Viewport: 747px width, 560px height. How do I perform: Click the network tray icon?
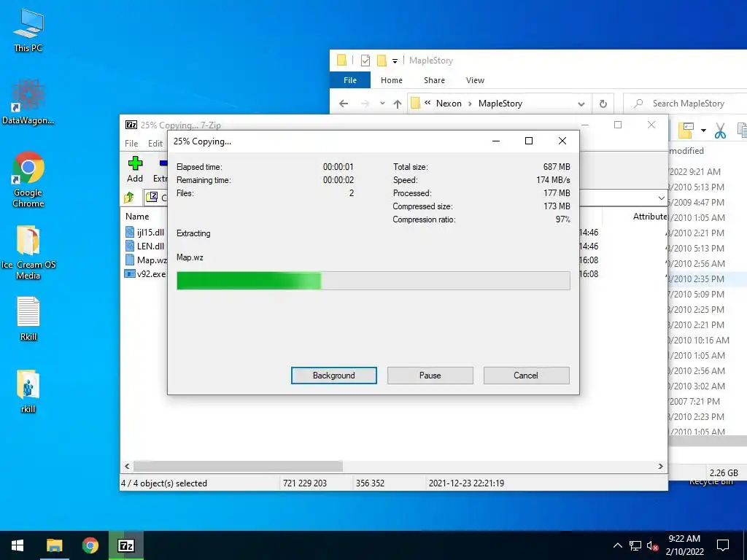point(635,545)
